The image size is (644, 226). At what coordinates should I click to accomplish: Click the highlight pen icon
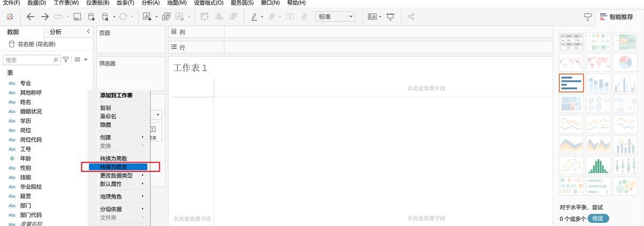(x=254, y=17)
